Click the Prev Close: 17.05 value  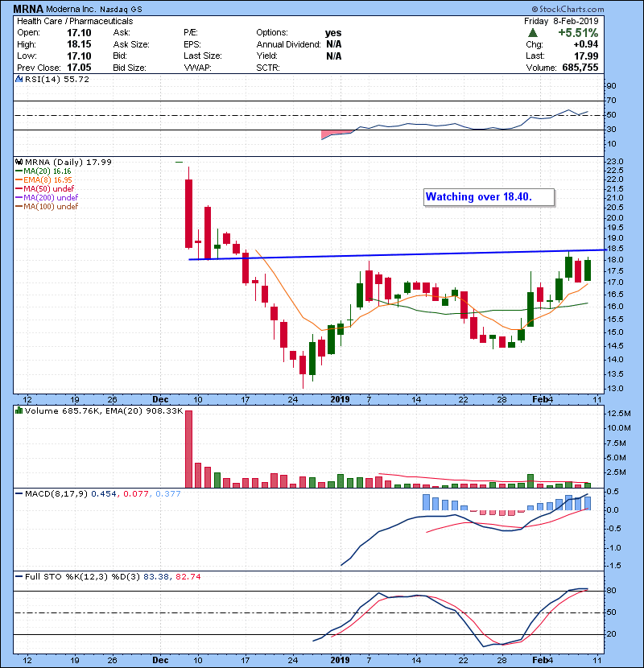79,68
